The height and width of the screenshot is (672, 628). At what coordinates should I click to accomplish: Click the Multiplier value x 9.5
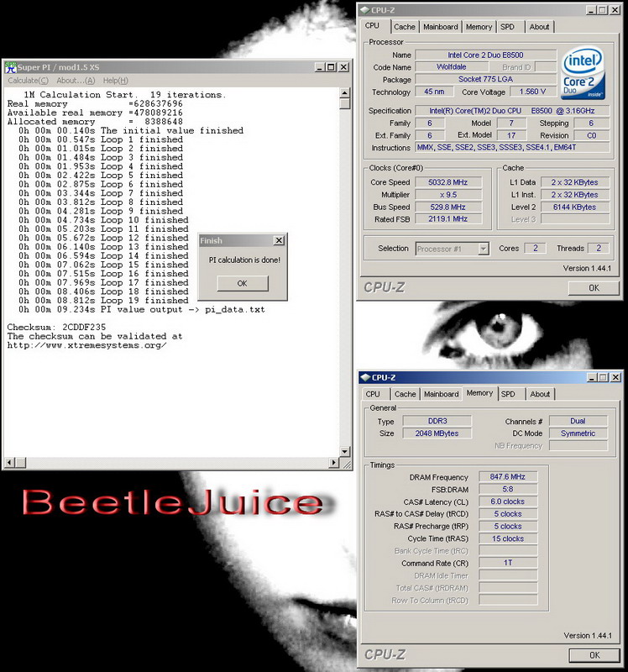click(448, 195)
